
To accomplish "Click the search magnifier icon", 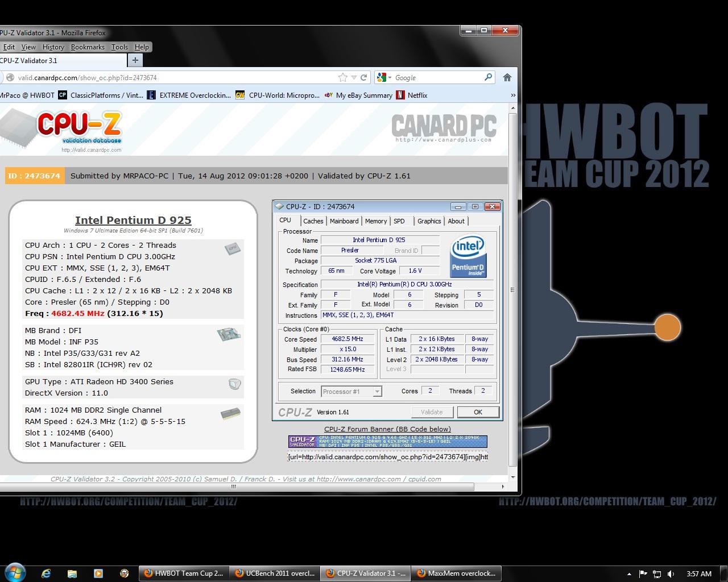I will [488, 77].
